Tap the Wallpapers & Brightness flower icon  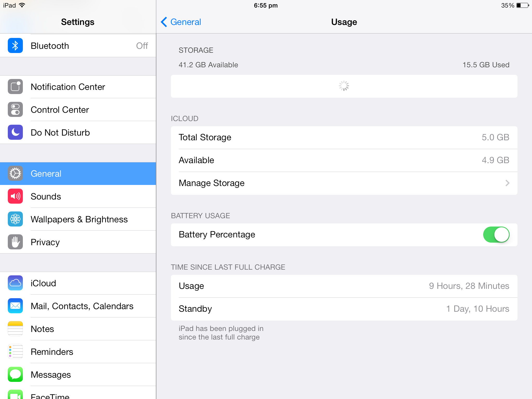pyautogui.click(x=15, y=219)
